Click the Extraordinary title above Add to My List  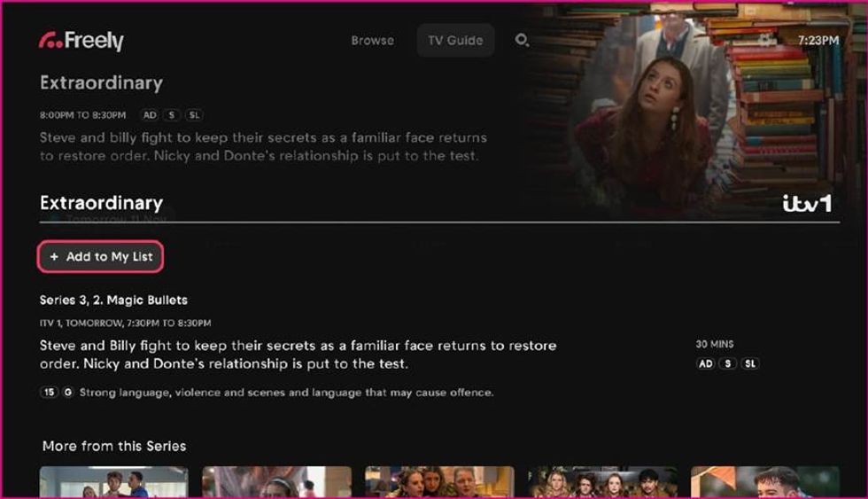pyautogui.click(x=101, y=203)
